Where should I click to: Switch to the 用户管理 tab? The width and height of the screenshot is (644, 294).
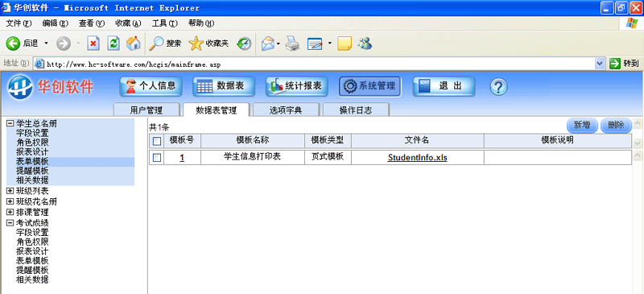[x=147, y=110]
